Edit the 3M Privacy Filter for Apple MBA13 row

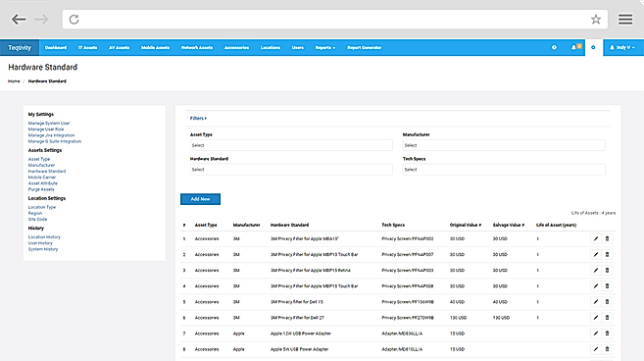pyautogui.click(x=596, y=238)
